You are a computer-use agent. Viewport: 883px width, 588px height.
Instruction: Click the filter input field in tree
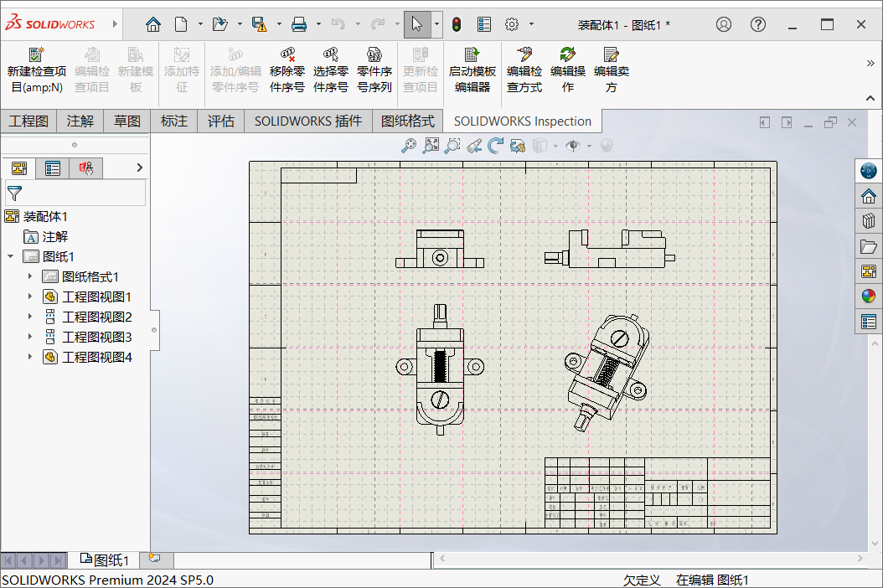[75, 193]
